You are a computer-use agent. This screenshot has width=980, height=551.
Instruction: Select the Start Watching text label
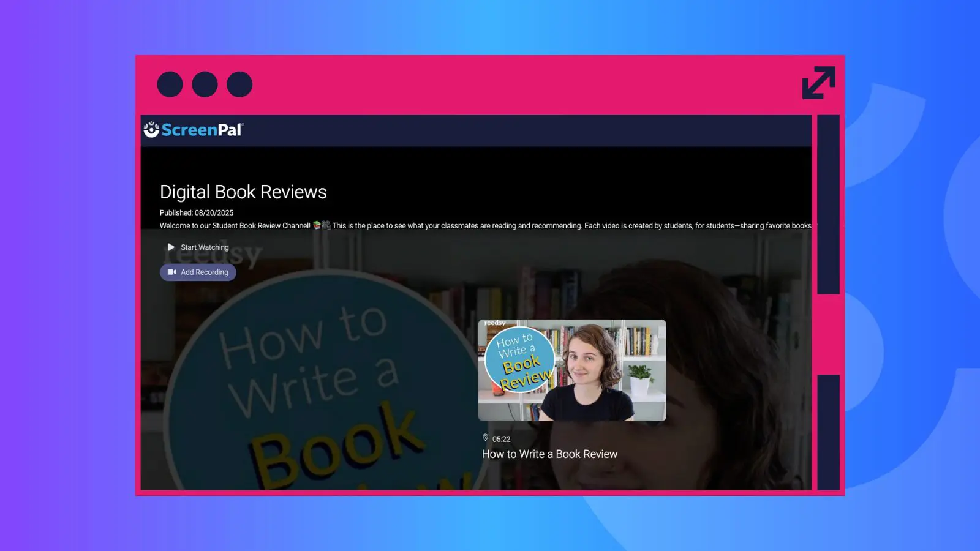point(205,247)
